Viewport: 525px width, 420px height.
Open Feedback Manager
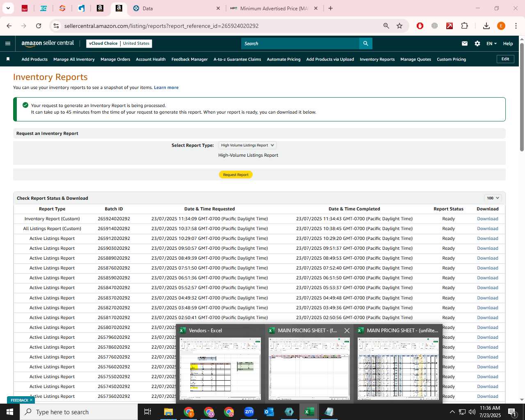189,59
